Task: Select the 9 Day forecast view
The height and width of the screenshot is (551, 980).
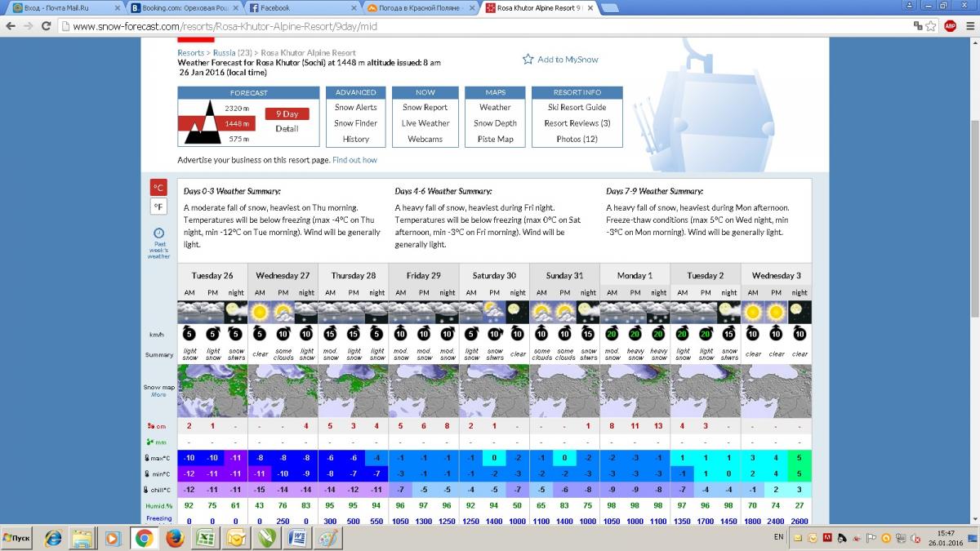Action: click(x=287, y=113)
